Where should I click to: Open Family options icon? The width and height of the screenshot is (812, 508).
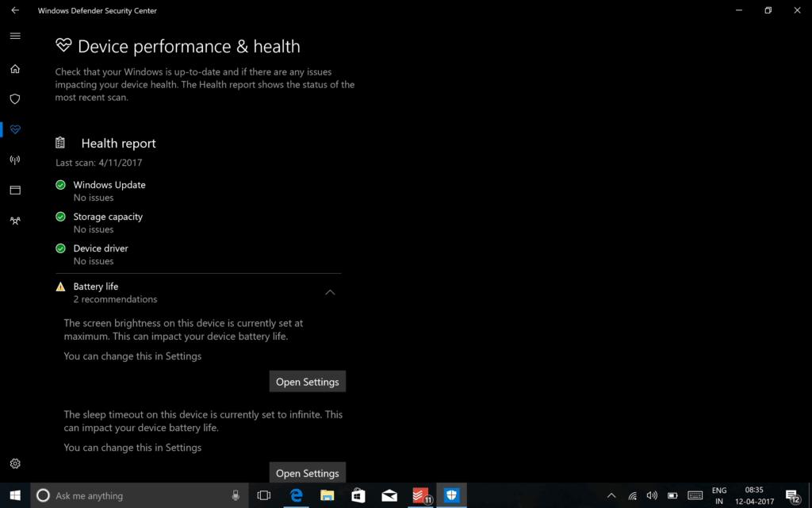[x=15, y=221]
